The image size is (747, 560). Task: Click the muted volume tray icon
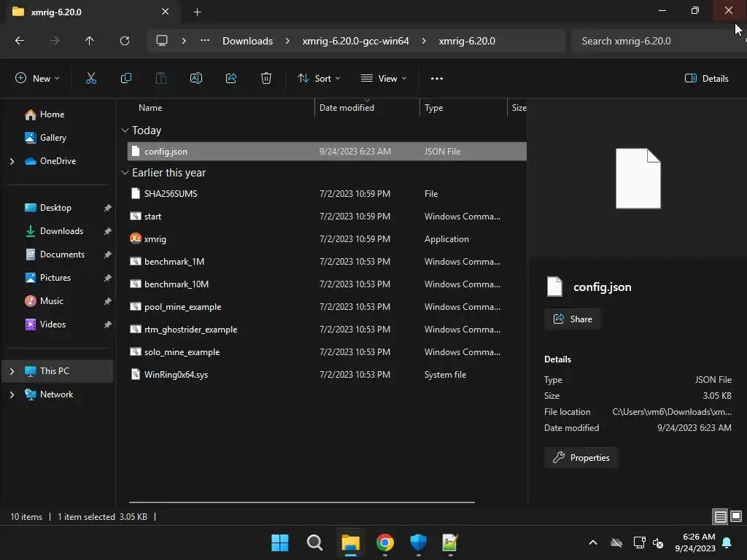pos(659,542)
